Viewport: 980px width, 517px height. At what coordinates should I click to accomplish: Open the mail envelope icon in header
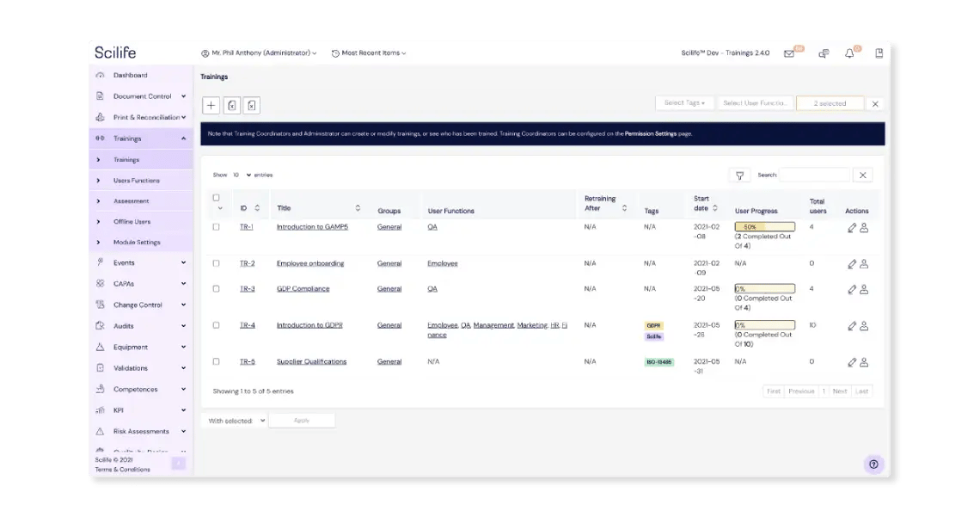789,53
